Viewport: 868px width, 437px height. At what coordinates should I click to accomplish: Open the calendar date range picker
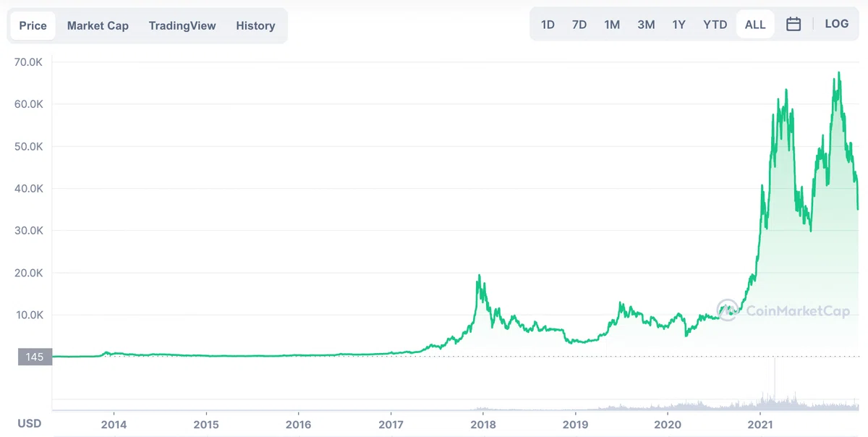793,24
